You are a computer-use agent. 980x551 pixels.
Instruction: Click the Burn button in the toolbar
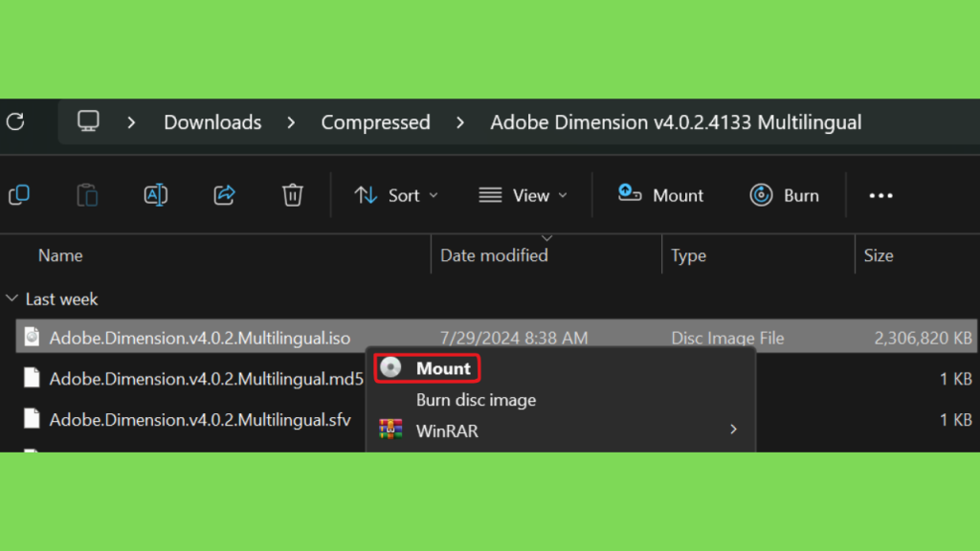pyautogui.click(x=785, y=195)
